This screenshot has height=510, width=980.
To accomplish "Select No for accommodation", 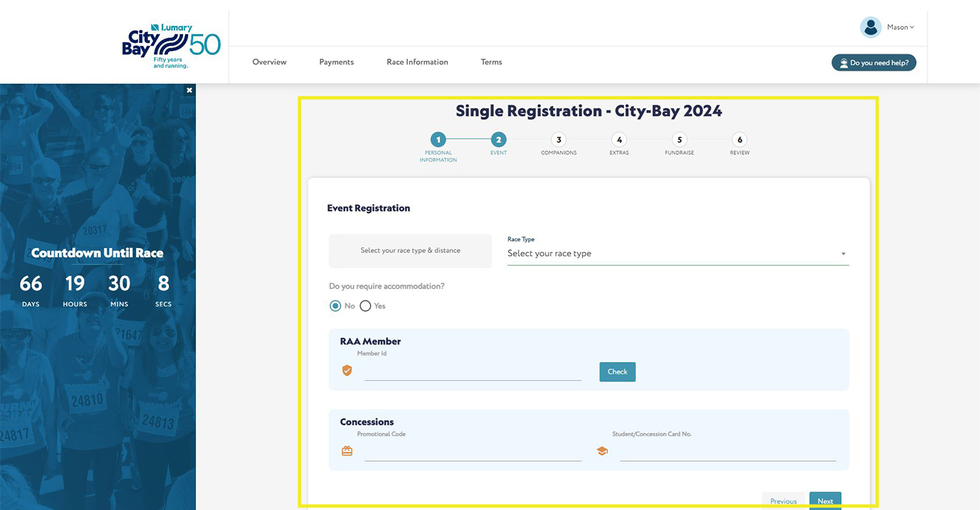I will point(336,306).
